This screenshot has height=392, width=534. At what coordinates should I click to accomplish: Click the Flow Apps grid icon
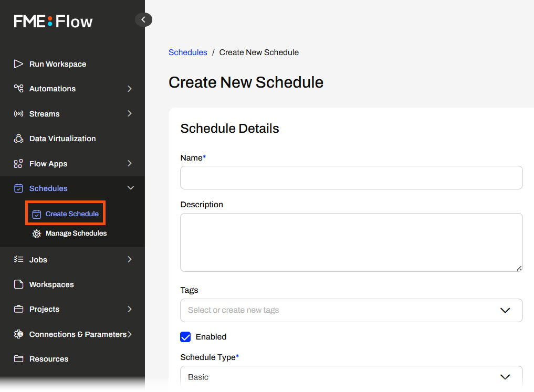(18, 164)
